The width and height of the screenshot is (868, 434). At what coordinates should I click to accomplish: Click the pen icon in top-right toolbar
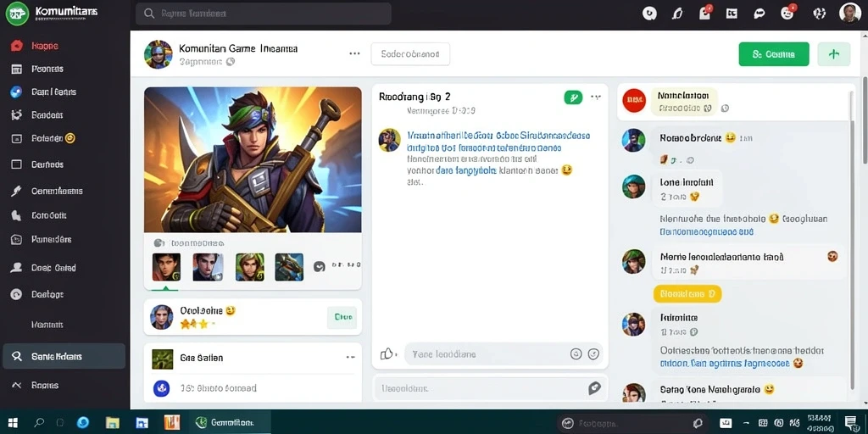click(x=677, y=14)
